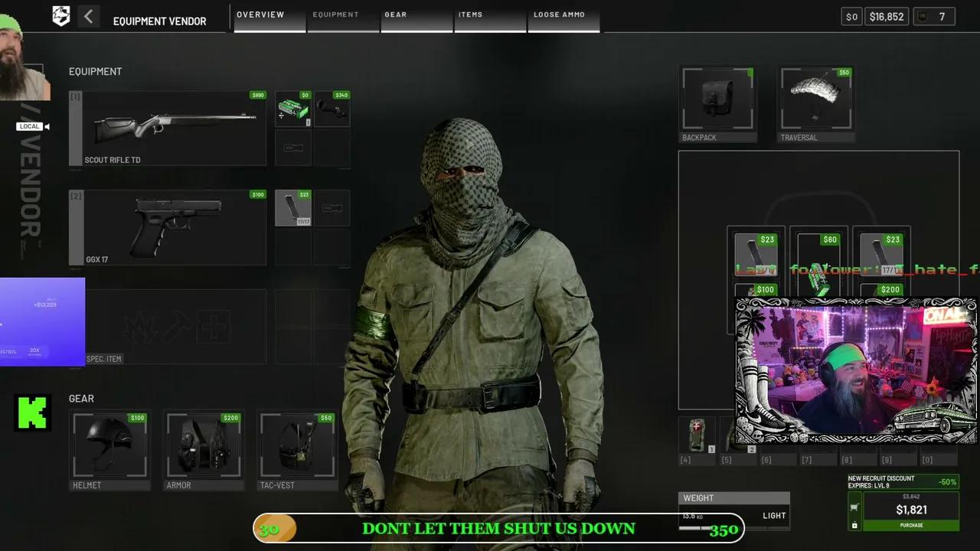The image size is (980, 551).
Task: Select the Backpack slot
Action: pyautogui.click(x=718, y=104)
